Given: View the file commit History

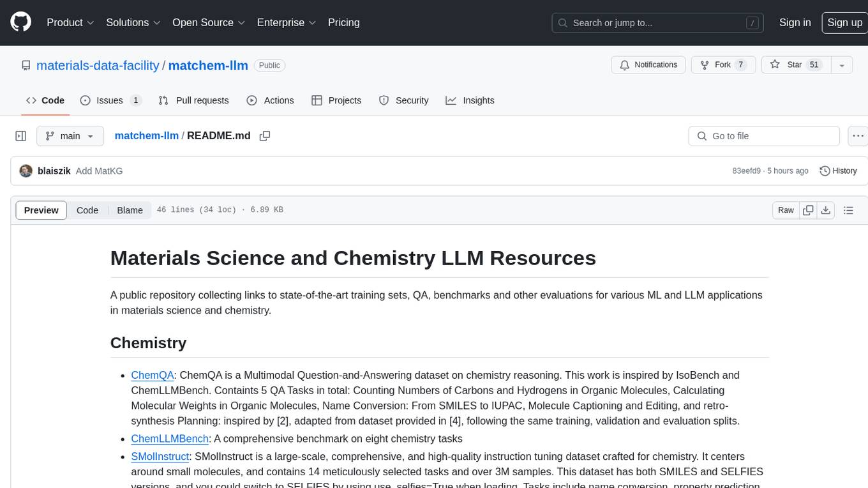Looking at the screenshot, I should pyautogui.click(x=838, y=171).
